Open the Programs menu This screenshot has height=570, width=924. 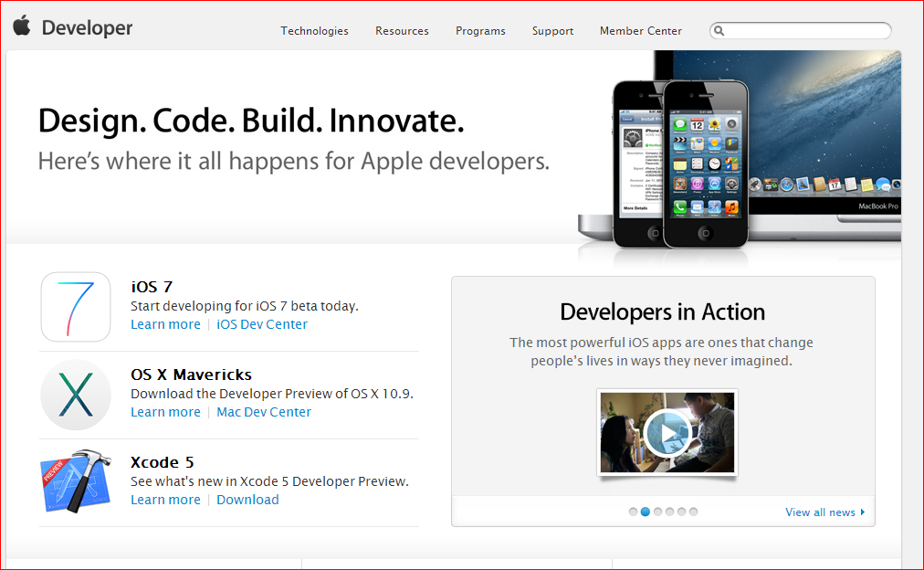(x=480, y=31)
